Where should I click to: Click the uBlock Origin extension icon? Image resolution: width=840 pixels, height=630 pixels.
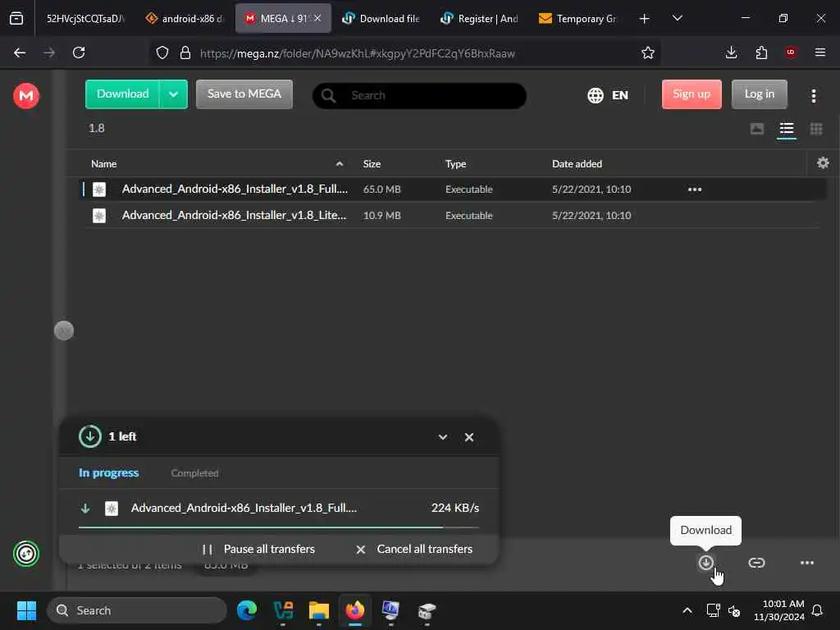(790, 52)
